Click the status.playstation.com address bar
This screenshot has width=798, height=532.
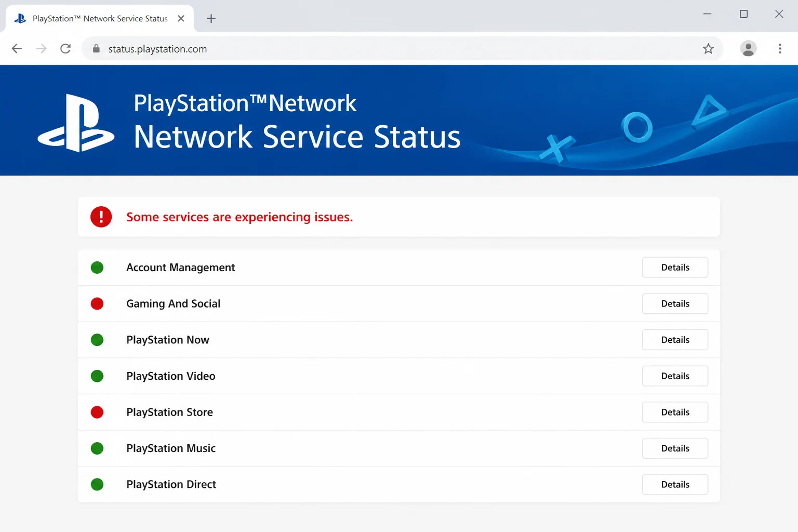pos(402,48)
